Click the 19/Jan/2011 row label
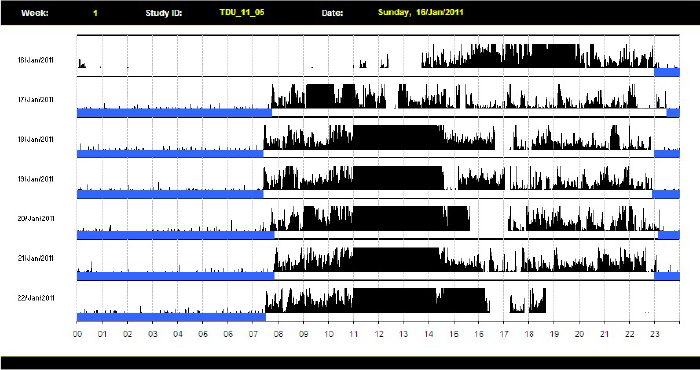Screen dimensions: 700x370 pos(36,179)
